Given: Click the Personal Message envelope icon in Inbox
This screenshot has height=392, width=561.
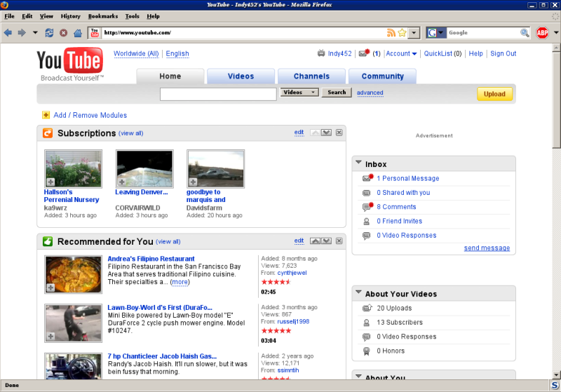Looking at the screenshot, I should pos(367,177).
